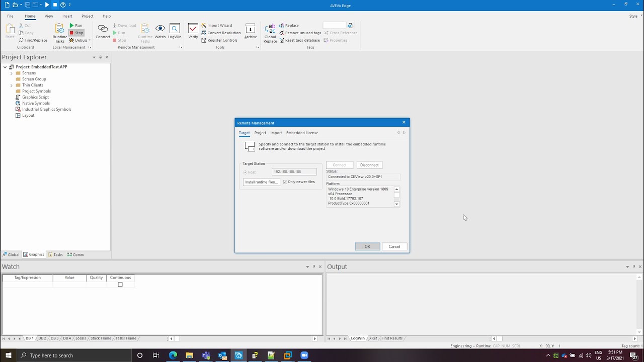Launch the Import Wizard
644x362 pixels.
(217, 25)
